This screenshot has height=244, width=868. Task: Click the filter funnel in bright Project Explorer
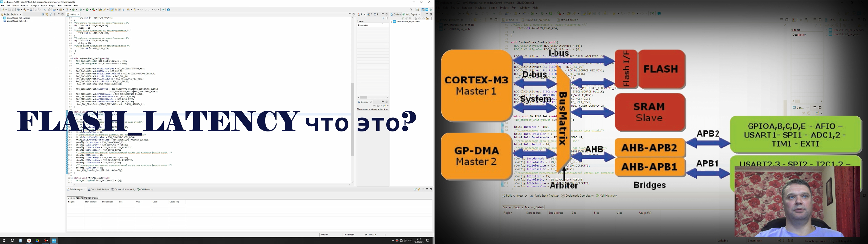click(x=51, y=15)
